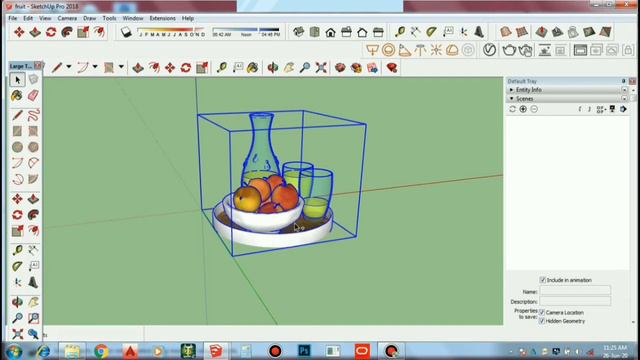This screenshot has width=640, height=360.
Task: Add V-Ray sphere light
Action: (388, 50)
